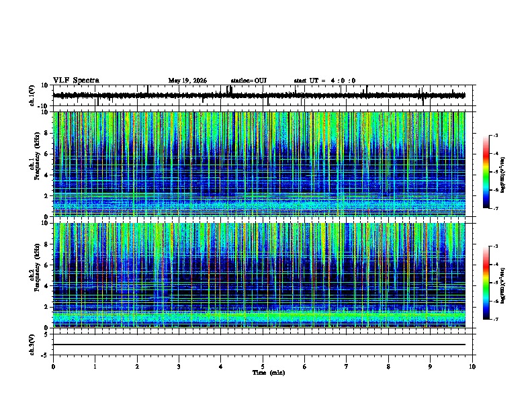Viewport: 532px width, 411px height.
Task: Click the ch.2 spectrogram color scale bar
Action: [486, 283]
